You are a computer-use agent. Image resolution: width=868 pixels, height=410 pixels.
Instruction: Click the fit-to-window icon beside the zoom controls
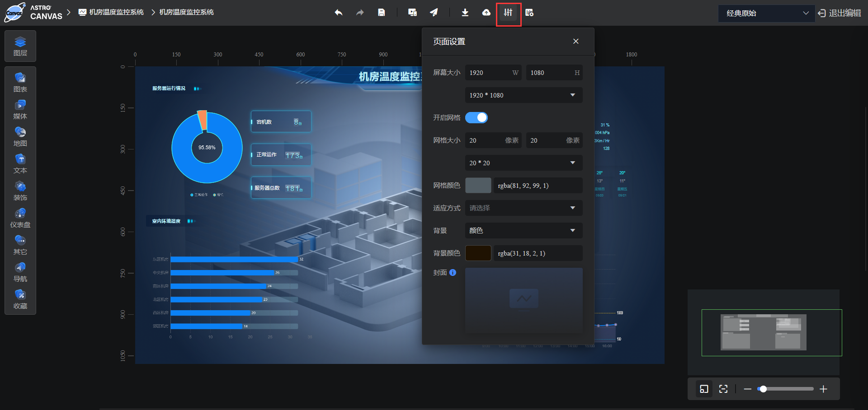(x=704, y=389)
